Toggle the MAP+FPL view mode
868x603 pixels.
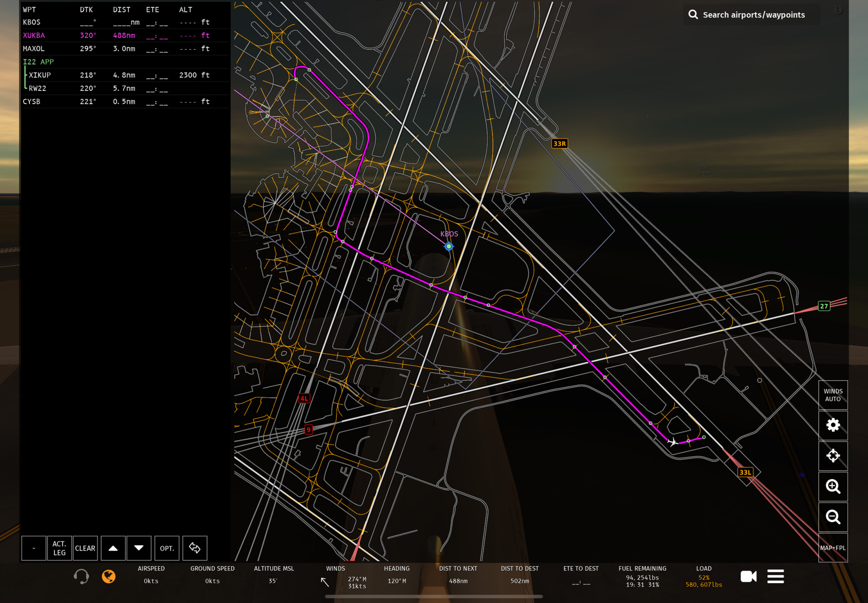833,548
